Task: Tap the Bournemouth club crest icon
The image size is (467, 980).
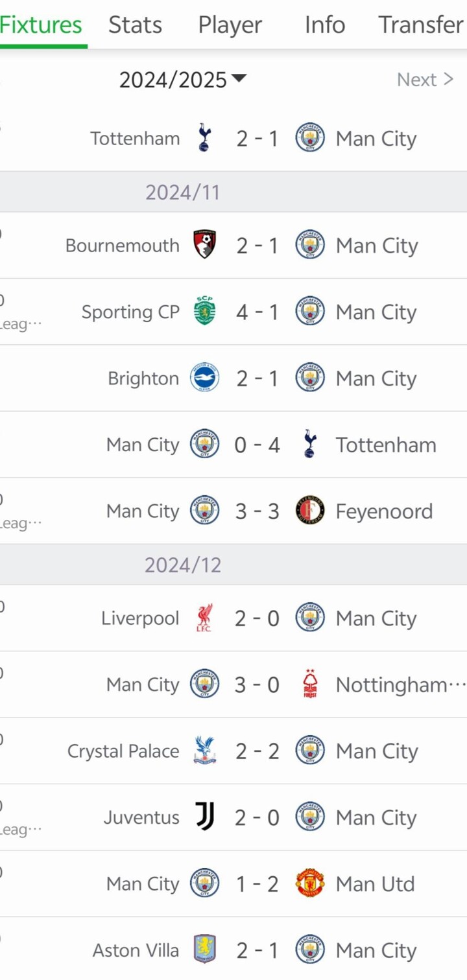Action: coord(205,245)
